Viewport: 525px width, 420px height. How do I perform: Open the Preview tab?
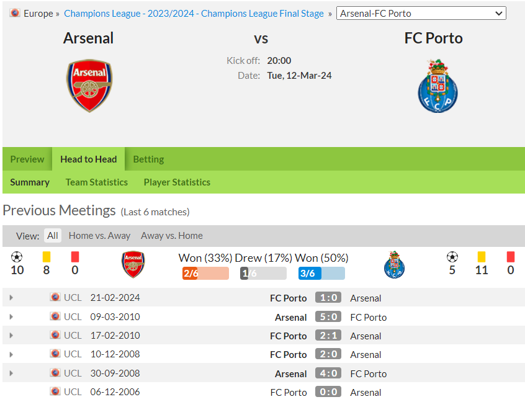pos(27,159)
